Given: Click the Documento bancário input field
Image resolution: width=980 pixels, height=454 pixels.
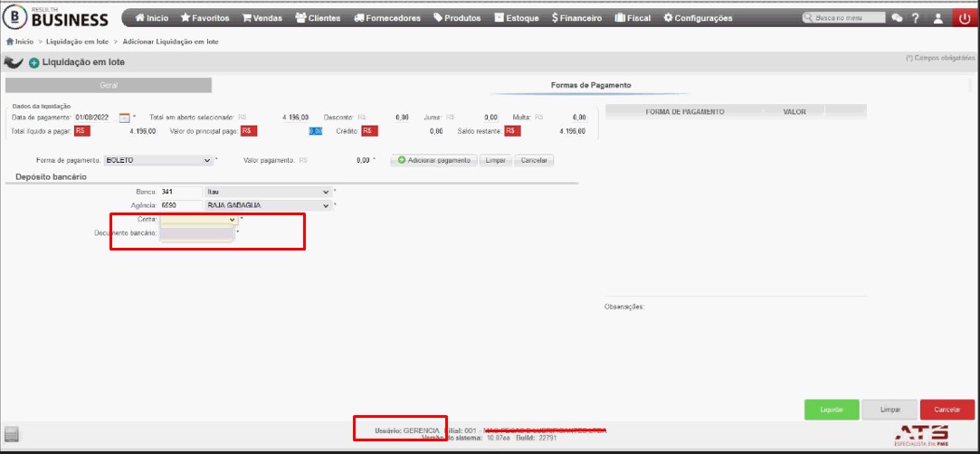Looking at the screenshot, I should tap(197, 233).
